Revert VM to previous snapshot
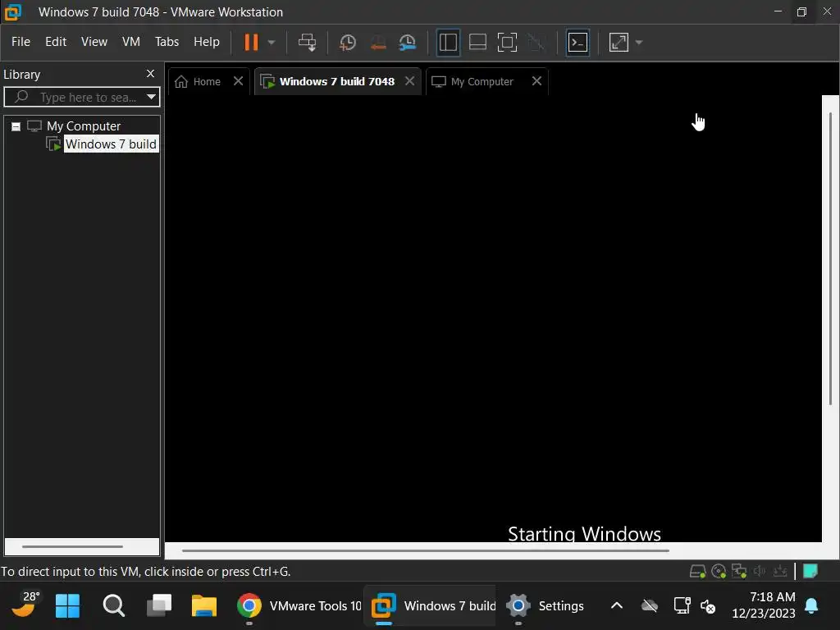Image resolution: width=840 pixels, height=630 pixels. [378, 43]
